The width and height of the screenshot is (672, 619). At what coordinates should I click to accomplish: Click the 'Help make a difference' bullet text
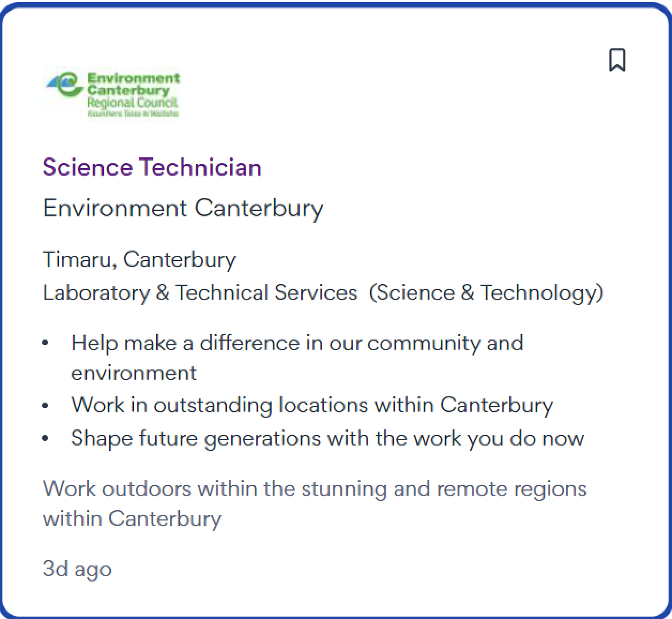(297, 343)
